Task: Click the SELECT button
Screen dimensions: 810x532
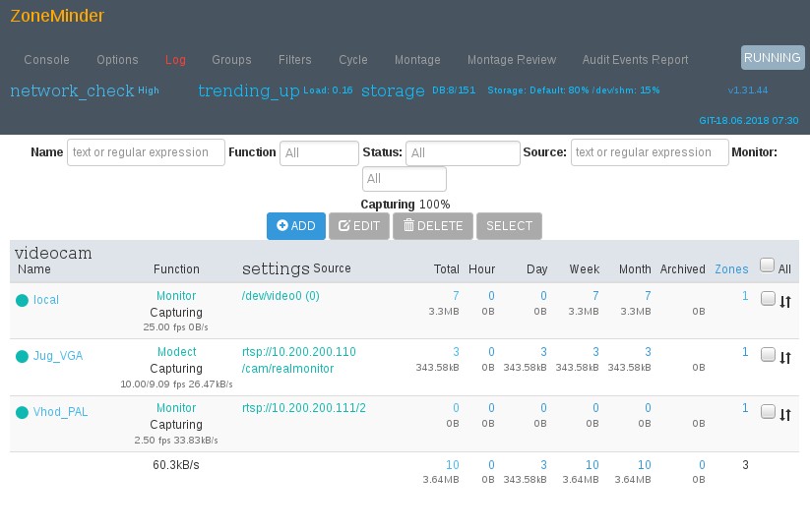Action: pos(510,226)
